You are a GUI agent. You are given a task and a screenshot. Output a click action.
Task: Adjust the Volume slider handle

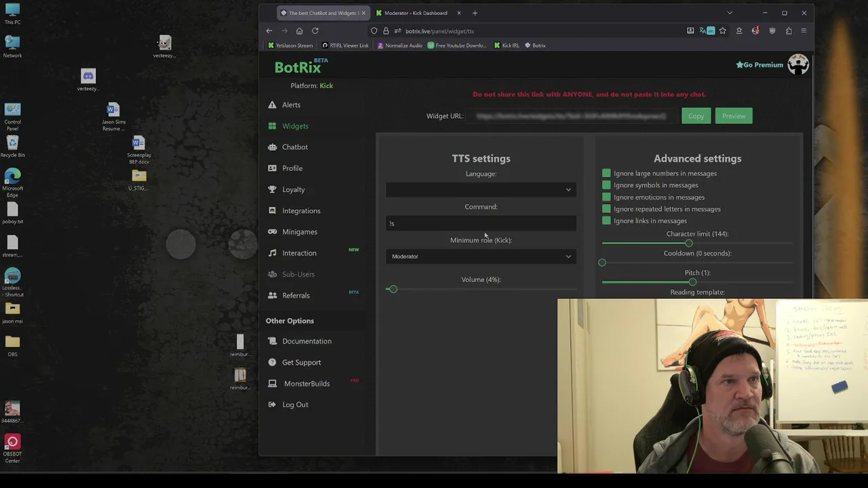(393, 289)
